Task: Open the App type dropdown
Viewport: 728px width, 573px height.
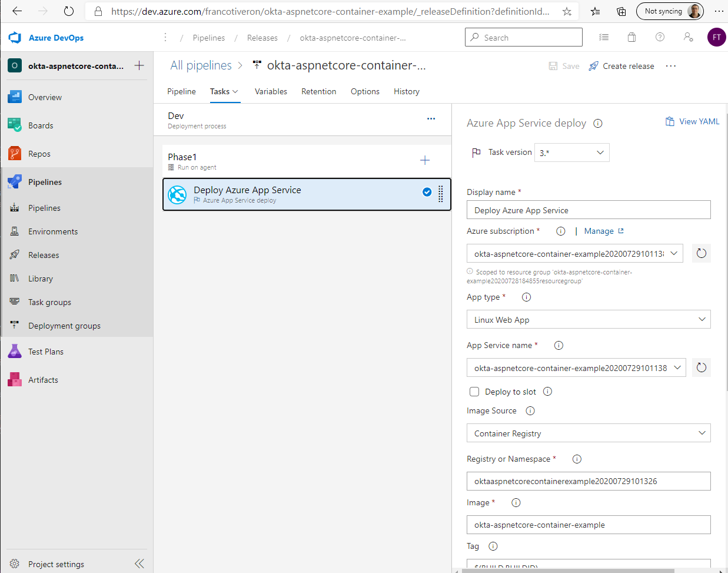Action: click(589, 320)
